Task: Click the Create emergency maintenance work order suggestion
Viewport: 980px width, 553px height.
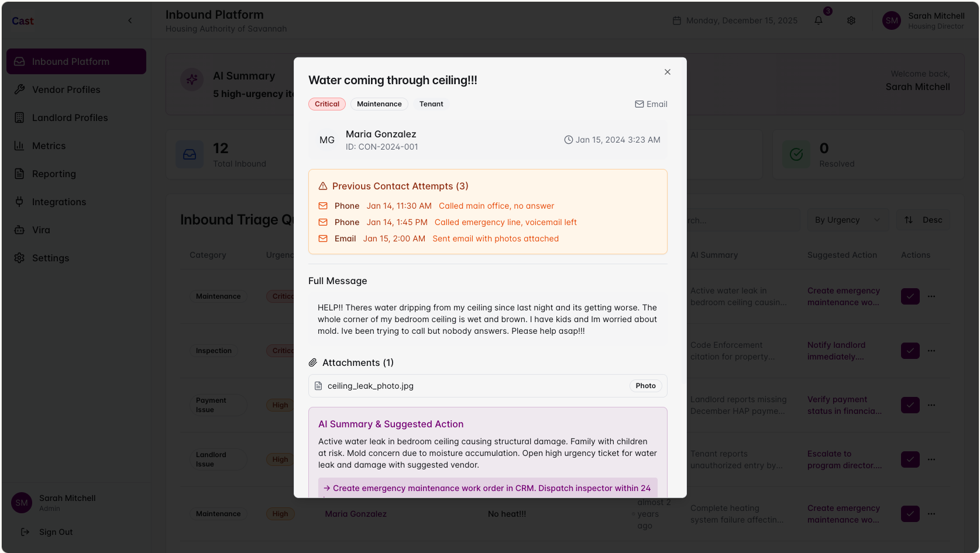Action: click(488, 488)
